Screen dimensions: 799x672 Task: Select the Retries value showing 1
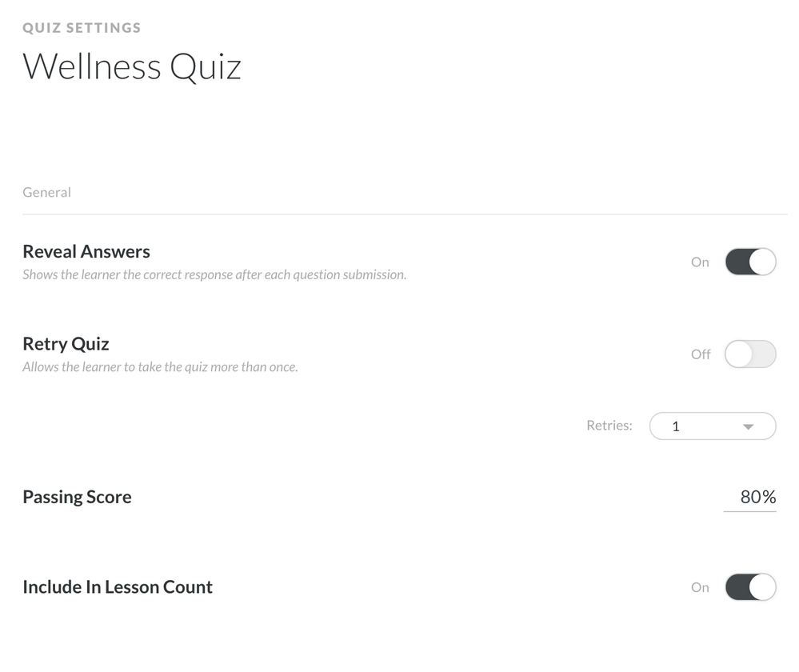coord(676,426)
